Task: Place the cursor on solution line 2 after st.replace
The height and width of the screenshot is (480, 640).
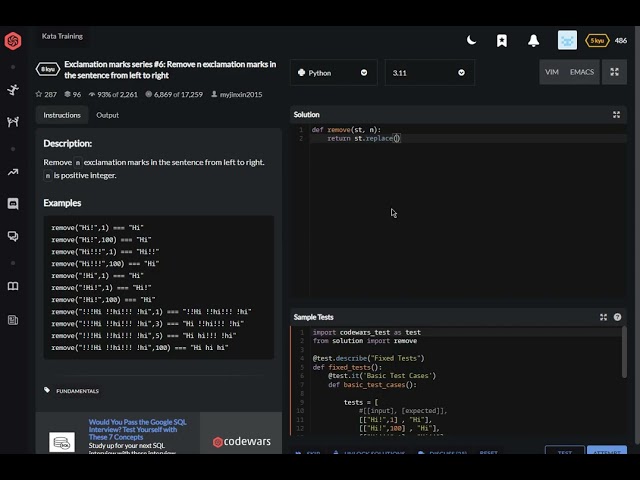Action: 396,138
